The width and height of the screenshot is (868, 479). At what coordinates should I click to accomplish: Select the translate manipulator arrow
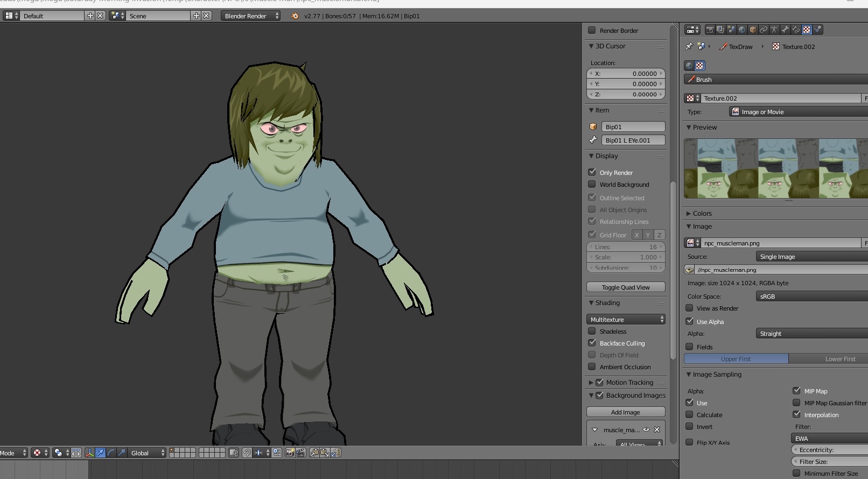click(x=100, y=453)
